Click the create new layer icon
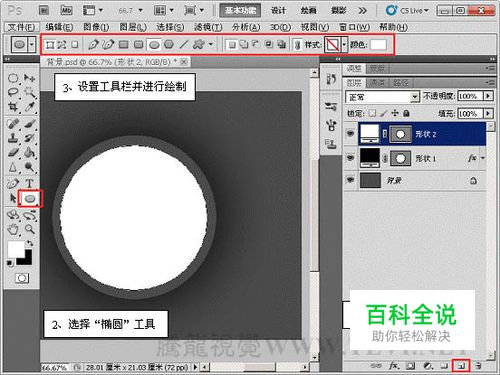500x375 pixels. coord(461,366)
